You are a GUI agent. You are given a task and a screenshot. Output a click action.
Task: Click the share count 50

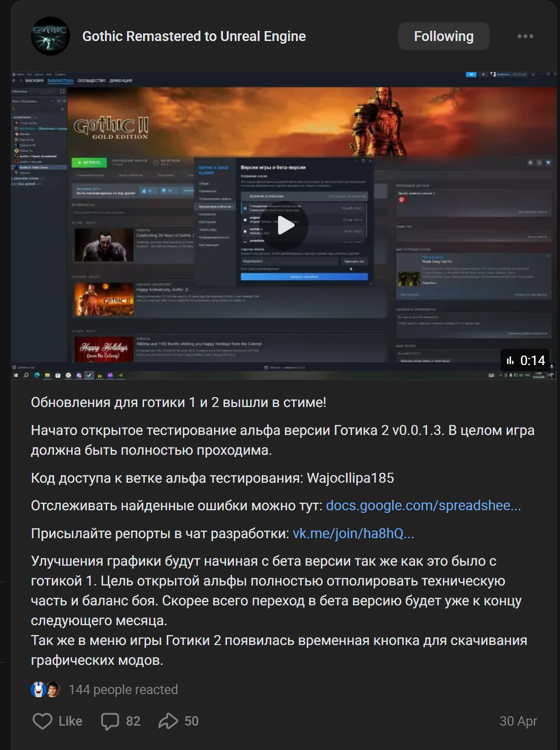(x=191, y=721)
